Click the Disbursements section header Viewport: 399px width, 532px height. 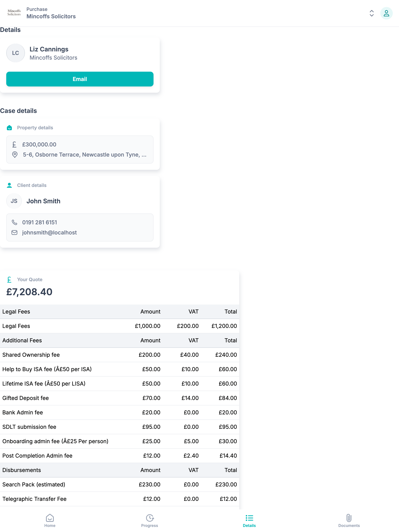click(22, 470)
